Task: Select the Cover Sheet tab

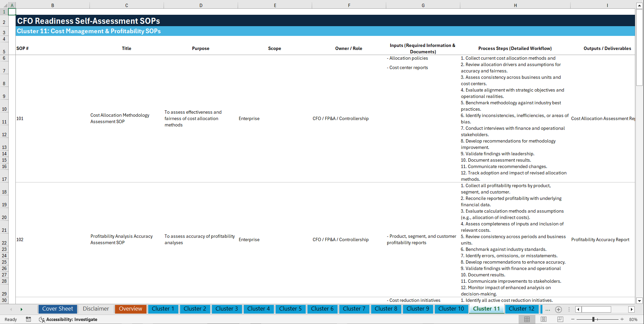Action: point(57,309)
